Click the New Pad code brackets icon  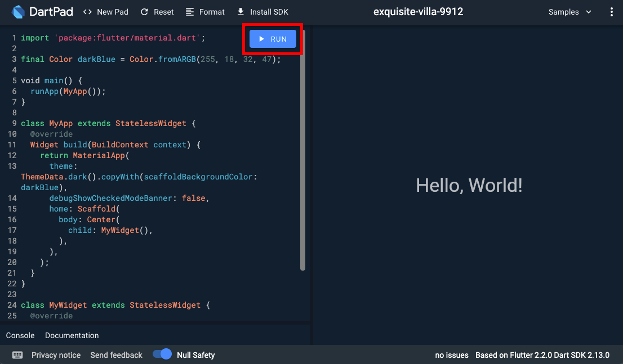(x=87, y=12)
